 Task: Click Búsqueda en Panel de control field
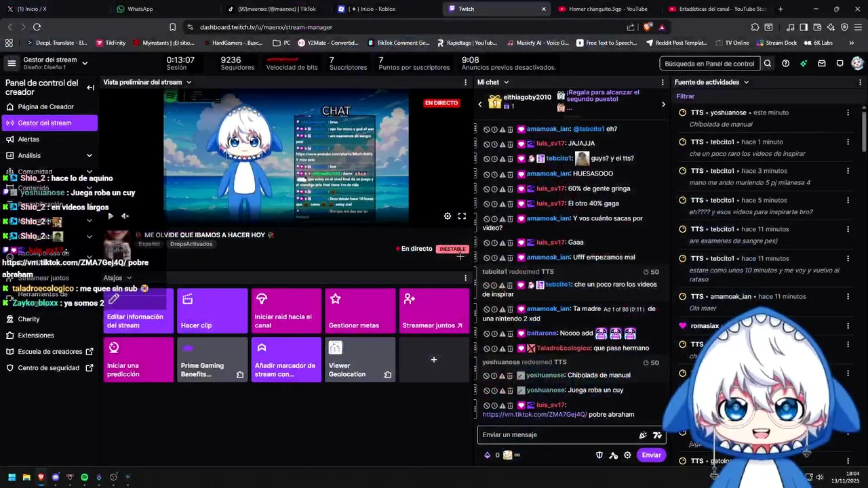point(709,63)
